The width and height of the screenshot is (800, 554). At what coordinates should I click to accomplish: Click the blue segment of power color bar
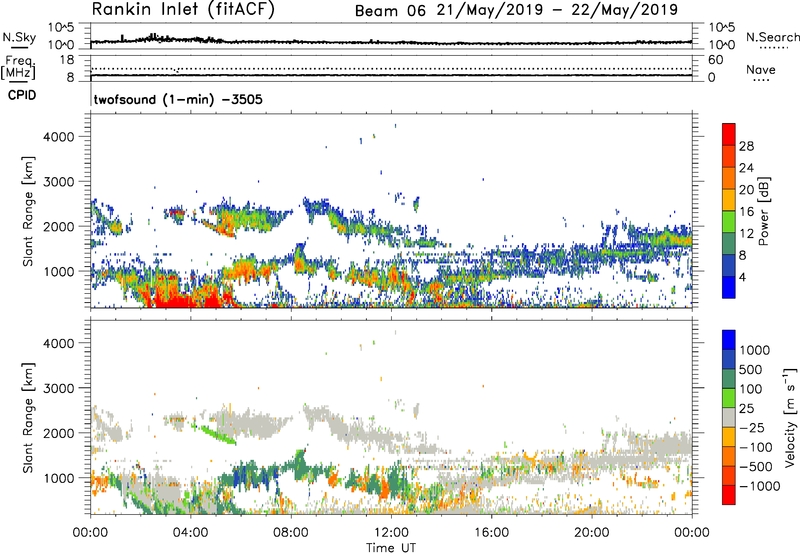pos(729,287)
